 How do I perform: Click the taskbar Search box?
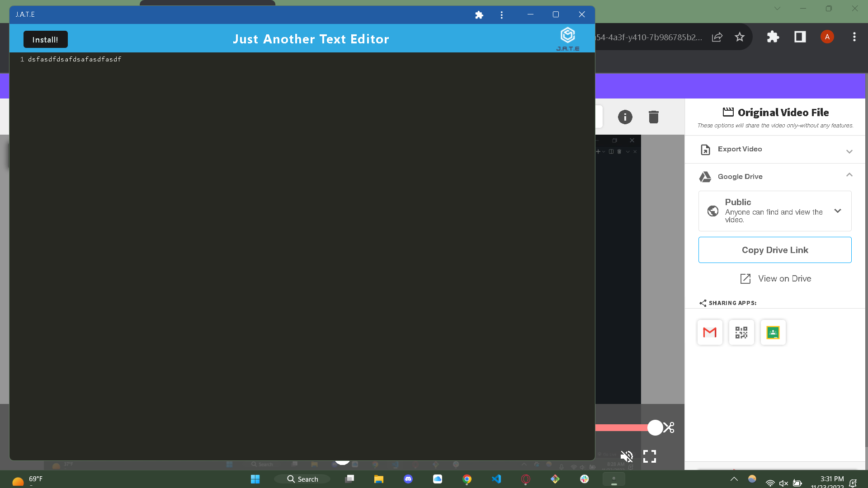[302, 479]
